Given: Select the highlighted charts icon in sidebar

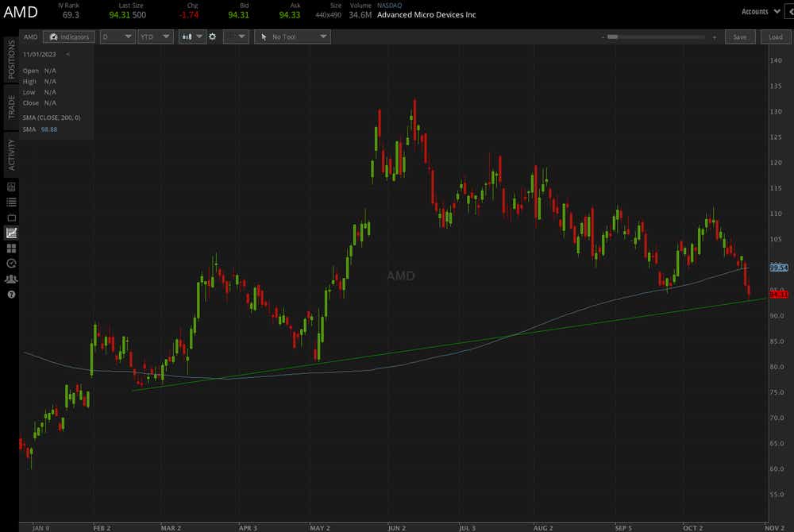Looking at the screenshot, I should point(11,233).
